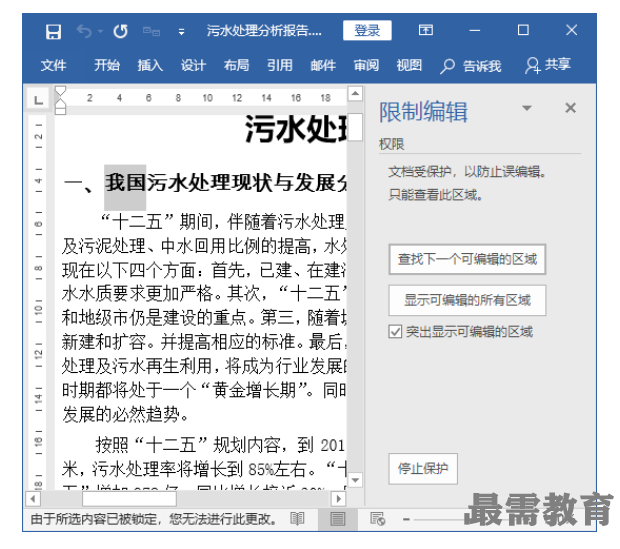Toggle 突出显示可编辑的区域 checkbox
The width and height of the screenshot is (620, 549).
[x=395, y=331]
